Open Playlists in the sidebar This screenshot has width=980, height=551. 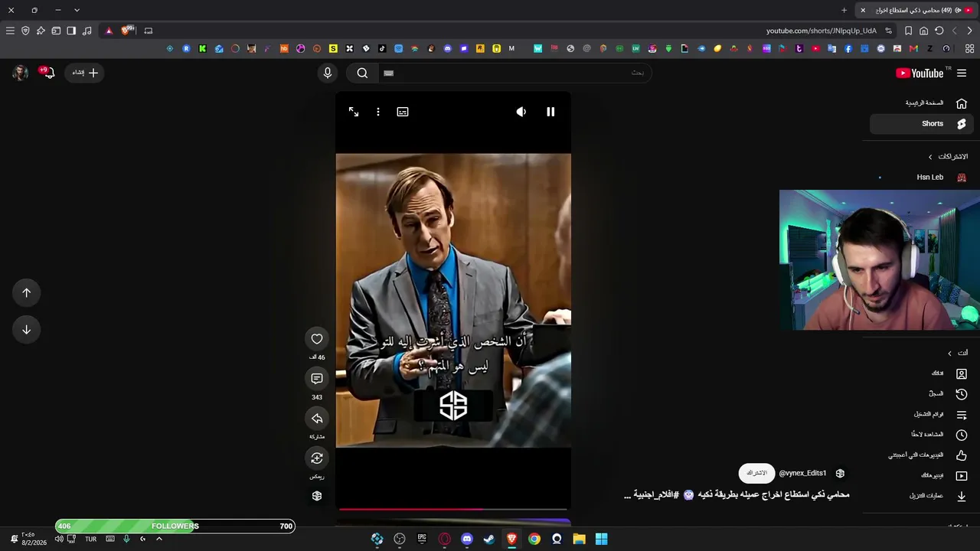(922, 415)
